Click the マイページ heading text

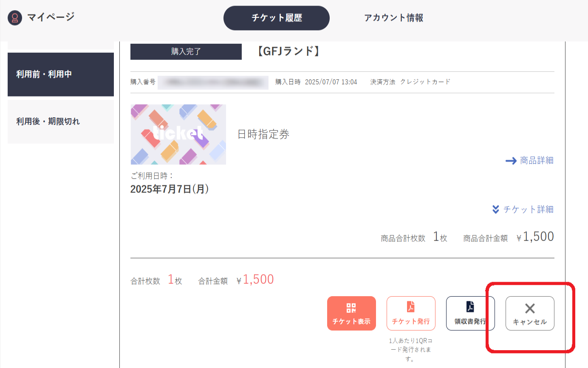coord(51,17)
